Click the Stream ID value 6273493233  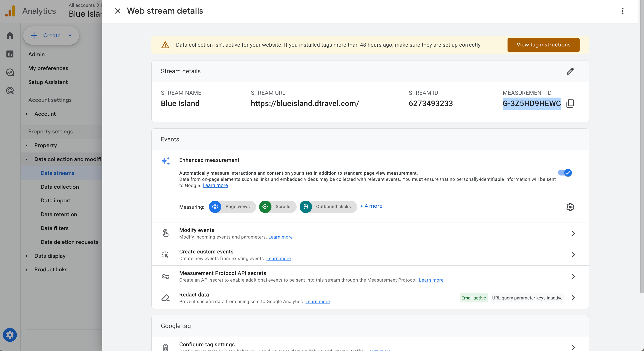tap(431, 103)
